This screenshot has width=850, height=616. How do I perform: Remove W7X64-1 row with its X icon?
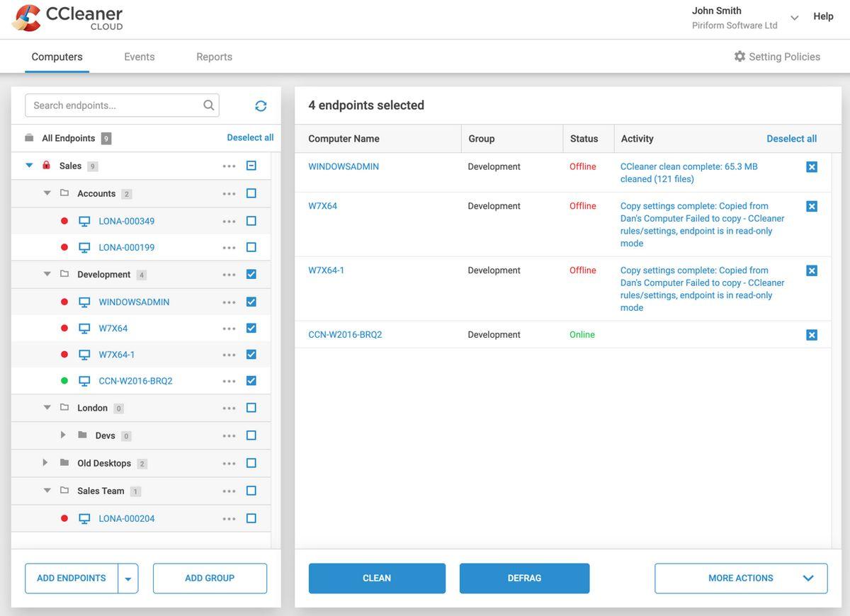[x=812, y=271]
